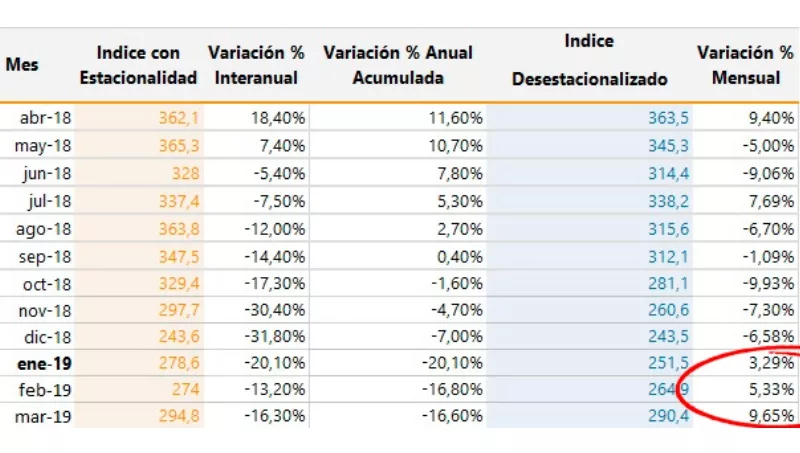This screenshot has width=800, height=453.
Task: Select the Variación % Anual Acumulada header
Action: [x=398, y=65]
